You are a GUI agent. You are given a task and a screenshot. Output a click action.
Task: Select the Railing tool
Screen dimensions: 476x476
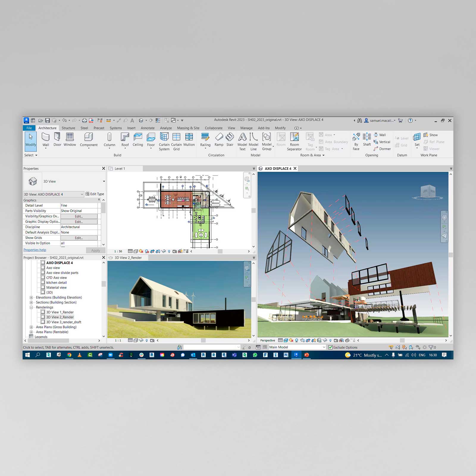coord(205,140)
